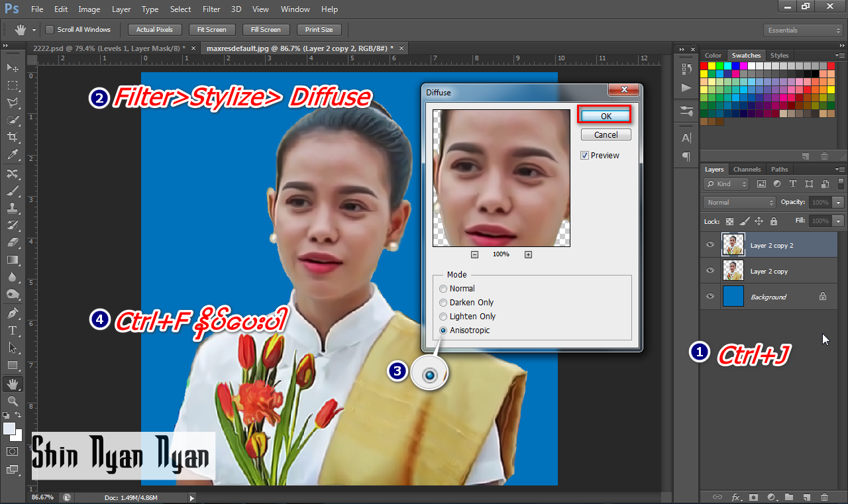
Task: Select the Quick Selection tool
Action: click(x=13, y=120)
